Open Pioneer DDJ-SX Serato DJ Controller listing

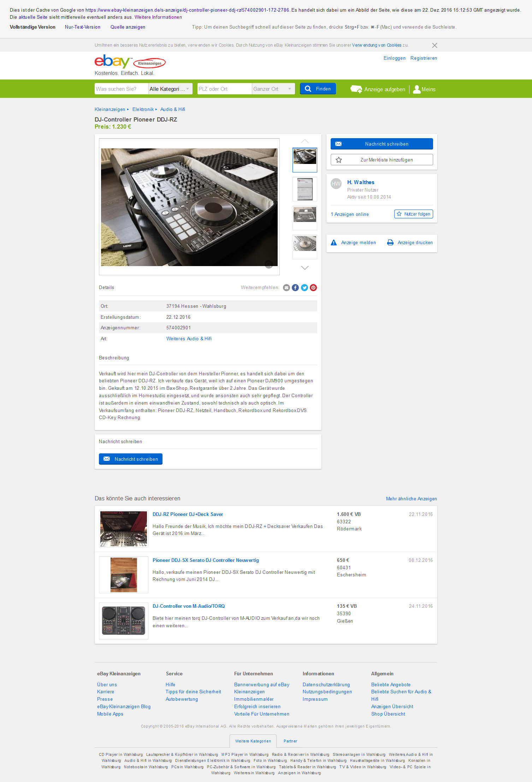206,560
